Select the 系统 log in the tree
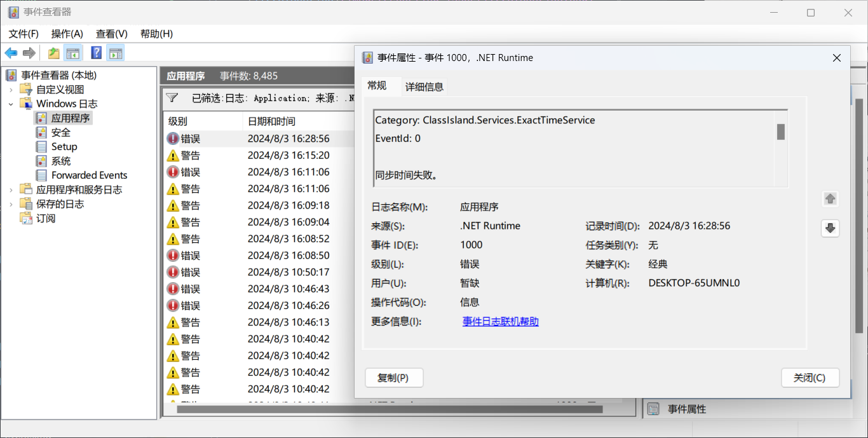The width and height of the screenshot is (868, 438). pyautogui.click(x=61, y=161)
